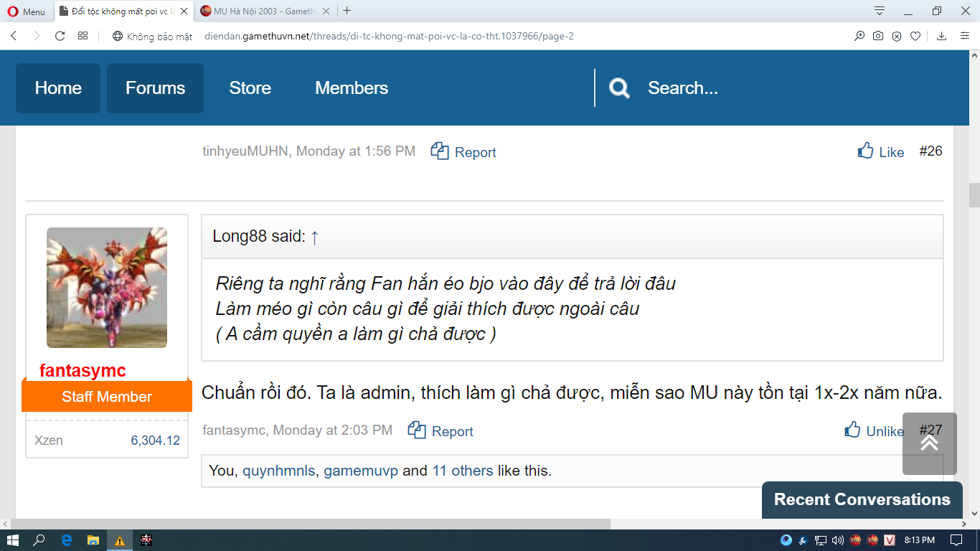Screen dimensions: 980x551
Task: Switch to MU Hà Nội 2003 tab
Action: tap(265, 11)
